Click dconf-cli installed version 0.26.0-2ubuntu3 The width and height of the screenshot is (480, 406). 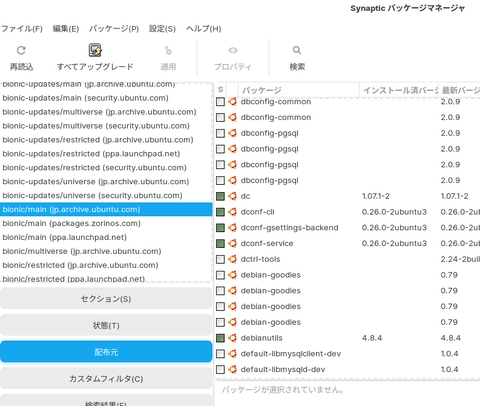394,212
